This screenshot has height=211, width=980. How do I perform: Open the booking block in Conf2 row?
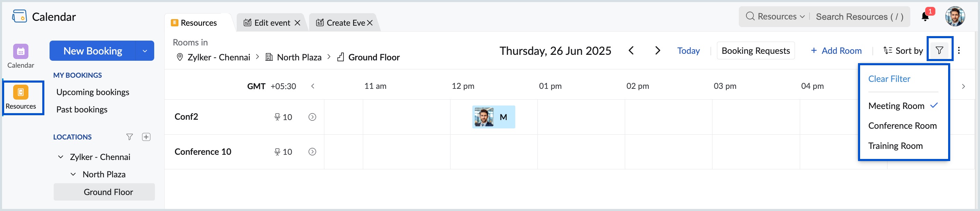(x=493, y=117)
